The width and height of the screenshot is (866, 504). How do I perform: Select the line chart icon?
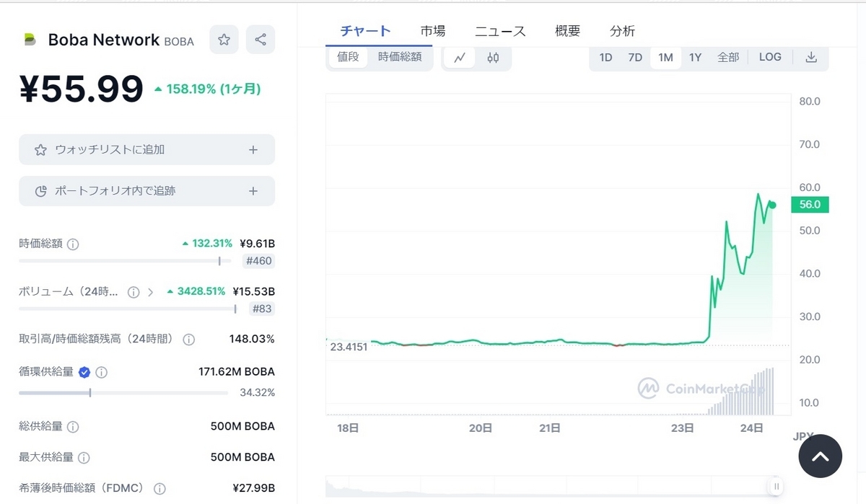[x=460, y=58]
